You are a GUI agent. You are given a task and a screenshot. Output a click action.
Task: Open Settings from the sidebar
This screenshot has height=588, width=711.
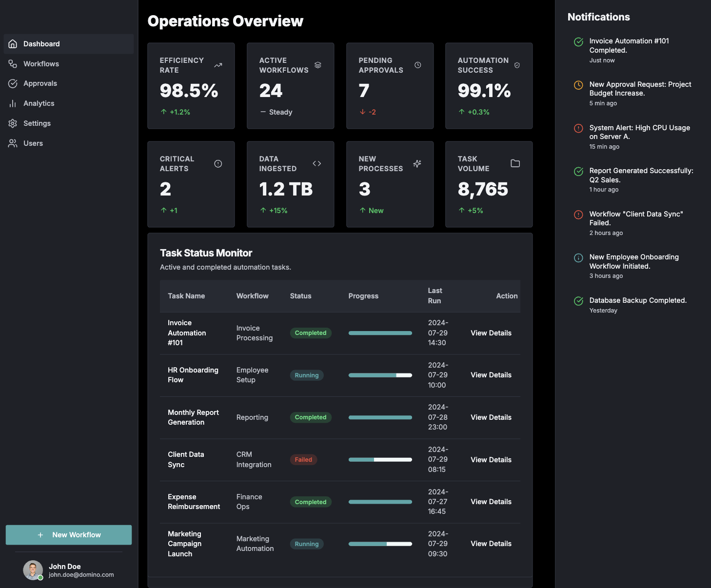coord(37,123)
